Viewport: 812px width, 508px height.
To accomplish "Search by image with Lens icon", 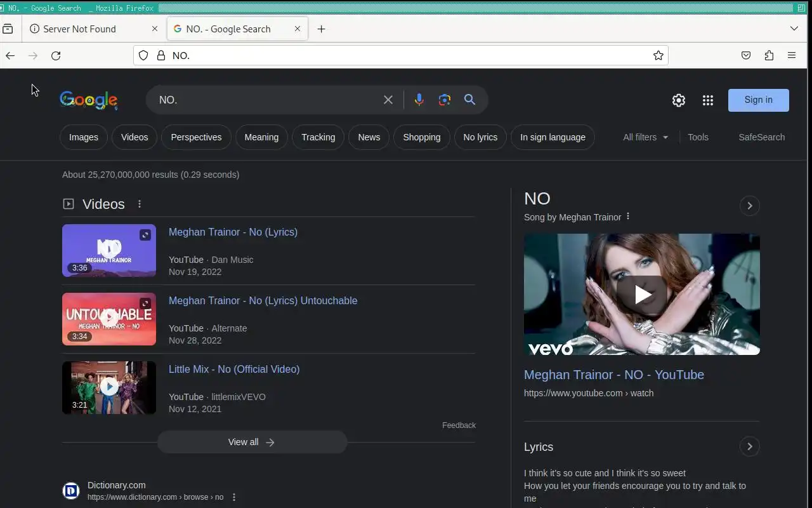I will coord(445,100).
